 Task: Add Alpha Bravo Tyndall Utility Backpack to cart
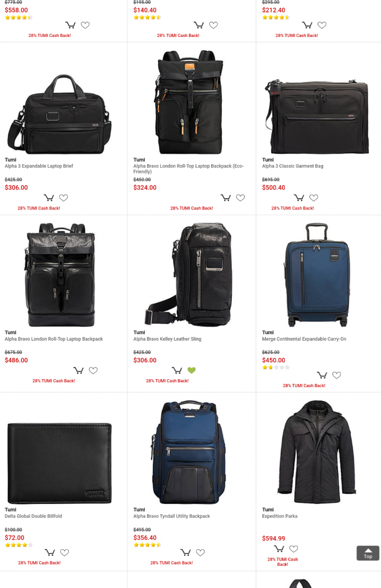(185, 553)
